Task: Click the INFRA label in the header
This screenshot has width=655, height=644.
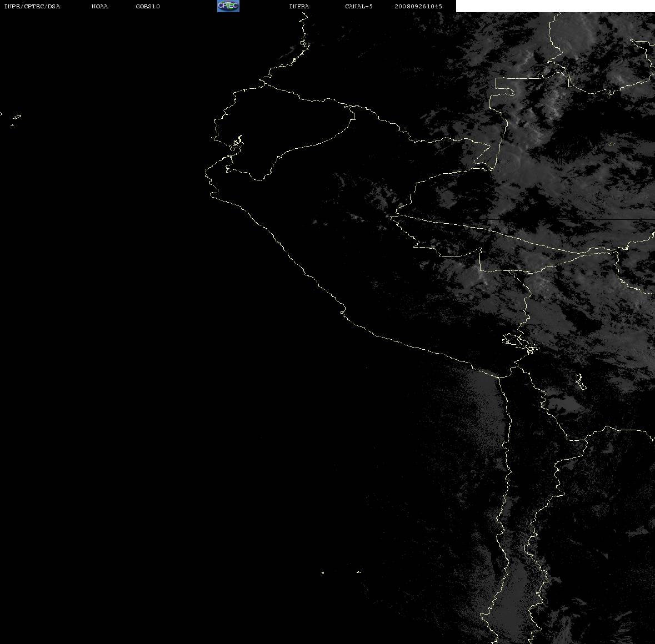Action: coord(299,6)
